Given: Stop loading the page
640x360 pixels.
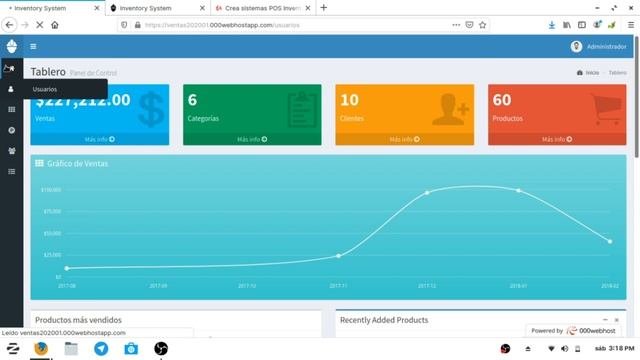Looking at the screenshot, I should coord(40,25).
